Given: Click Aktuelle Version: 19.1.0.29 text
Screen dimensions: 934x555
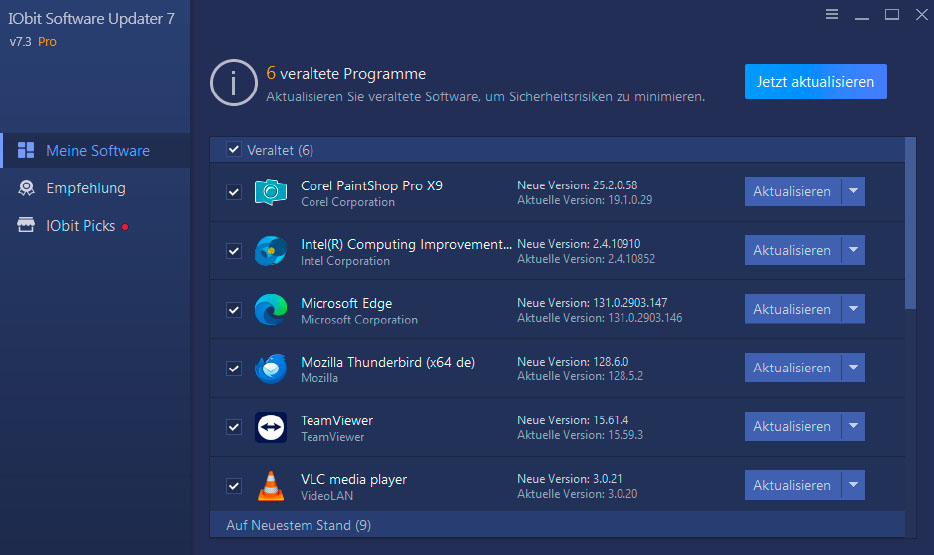Looking at the screenshot, I should pyautogui.click(x=584, y=200).
